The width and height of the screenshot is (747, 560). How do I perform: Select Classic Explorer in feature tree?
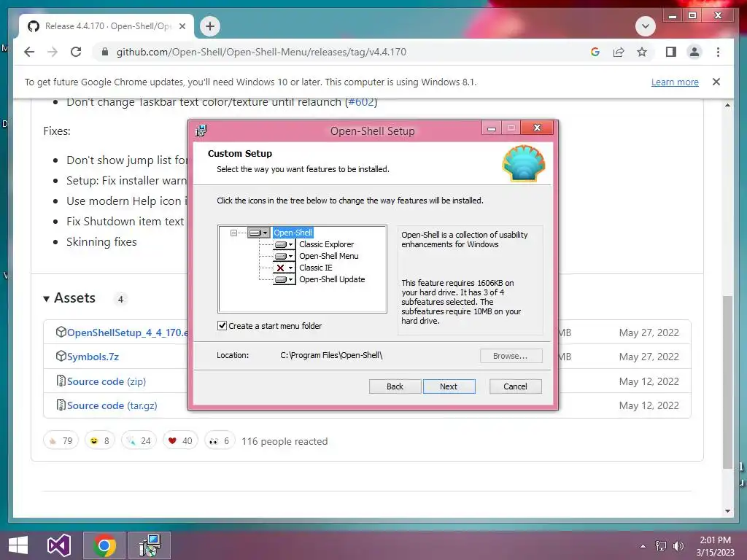click(x=326, y=244)
